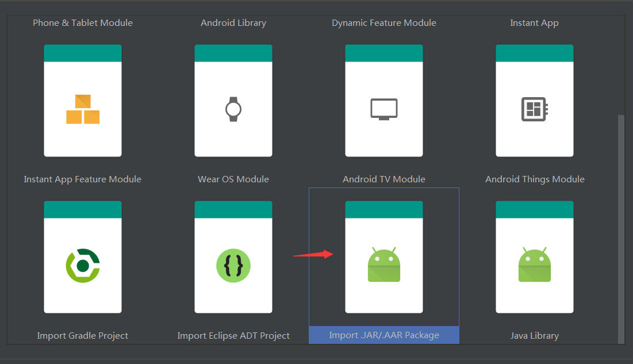Click the Android Things Module caption

click(x=535, y=179)
